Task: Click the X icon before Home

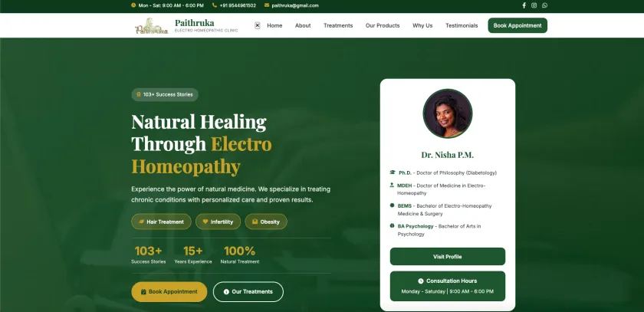Action: (258, 25)
